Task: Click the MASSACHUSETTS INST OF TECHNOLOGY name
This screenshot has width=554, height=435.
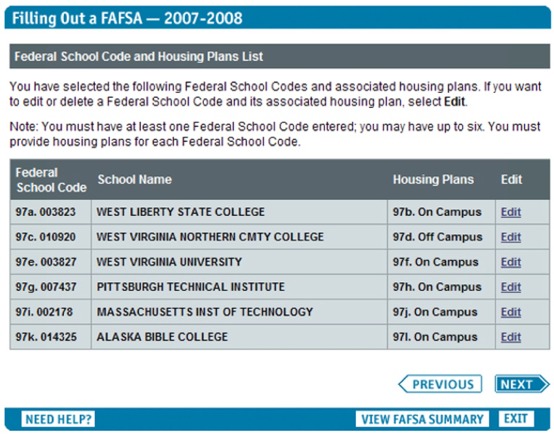Action: [x=205, y=312]
